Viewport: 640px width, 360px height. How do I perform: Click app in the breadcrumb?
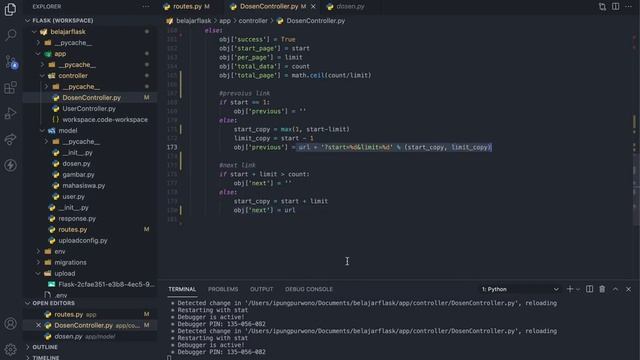[x=225, y=20]
